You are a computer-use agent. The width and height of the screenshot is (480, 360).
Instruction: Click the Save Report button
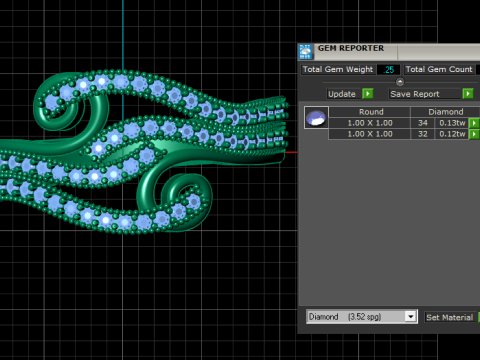(x=425, y=94)
